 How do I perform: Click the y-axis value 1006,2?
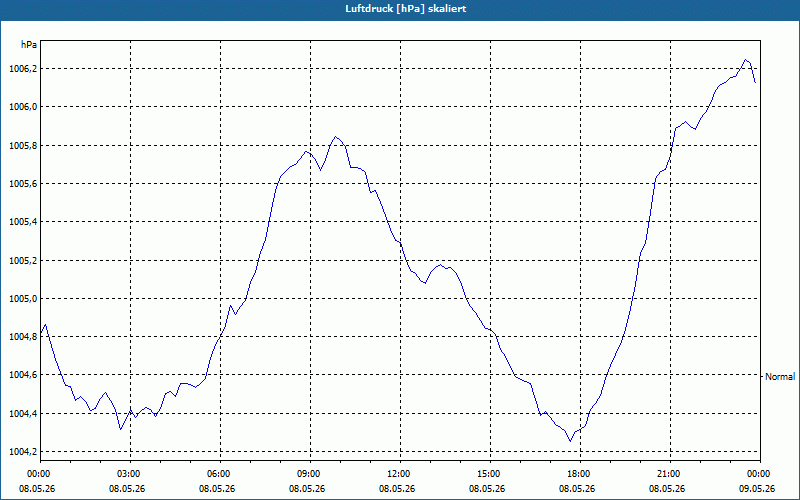(22, 69)
